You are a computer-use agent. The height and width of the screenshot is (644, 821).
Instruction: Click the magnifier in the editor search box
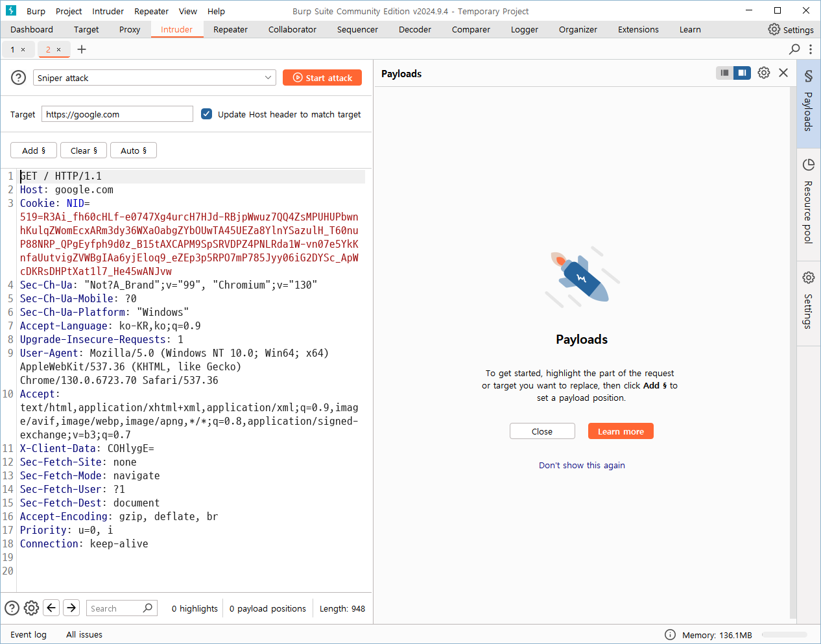click(148, 608)
